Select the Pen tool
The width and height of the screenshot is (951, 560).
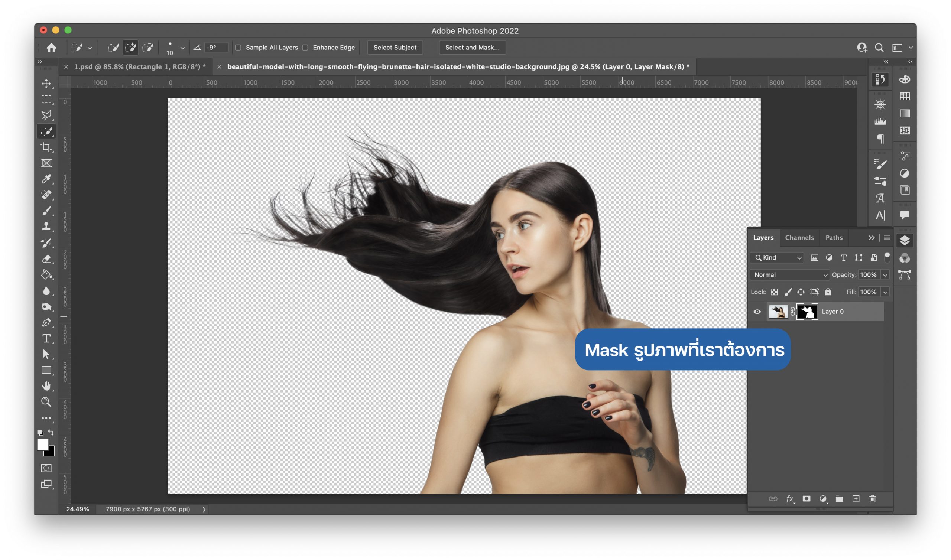tap(46, 323)
